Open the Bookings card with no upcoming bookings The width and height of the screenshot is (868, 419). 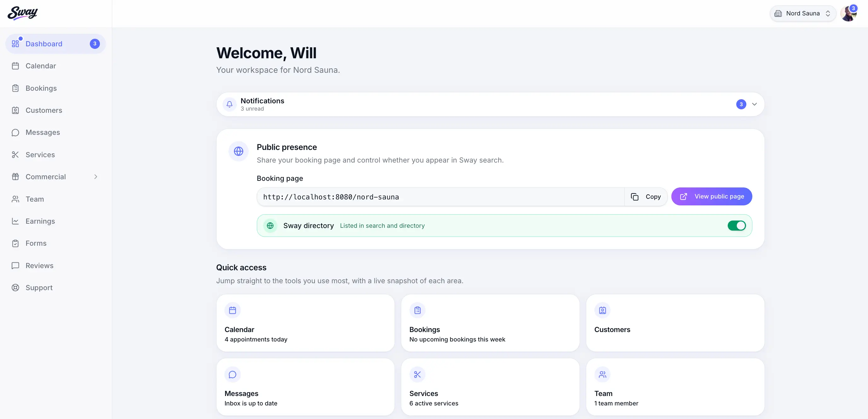[x=490, y=323]
